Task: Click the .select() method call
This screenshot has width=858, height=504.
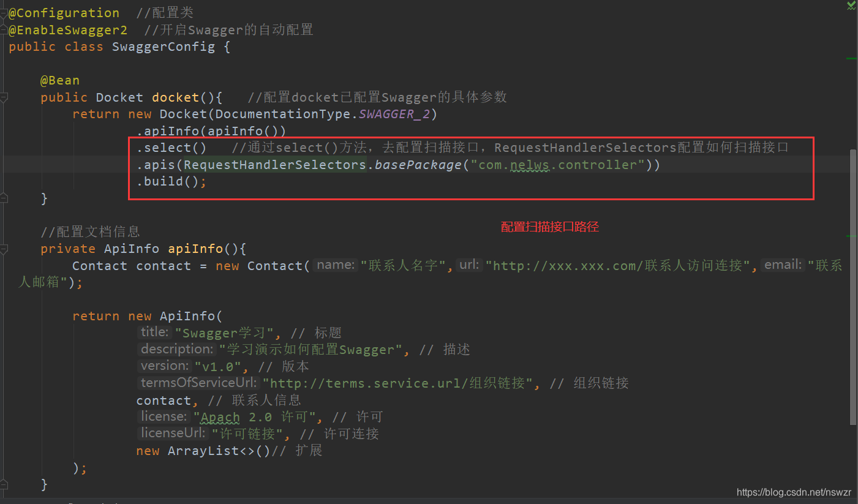Action: point(171,148)
